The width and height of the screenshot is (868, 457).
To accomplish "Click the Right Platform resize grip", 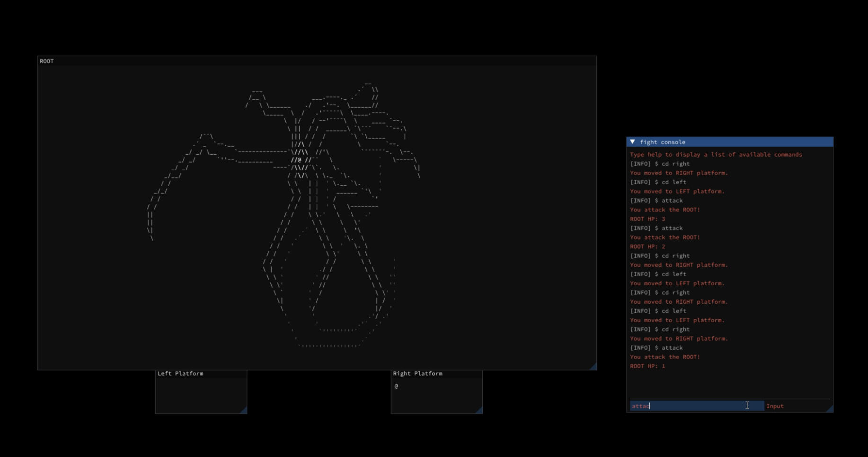I will [479, 411].
